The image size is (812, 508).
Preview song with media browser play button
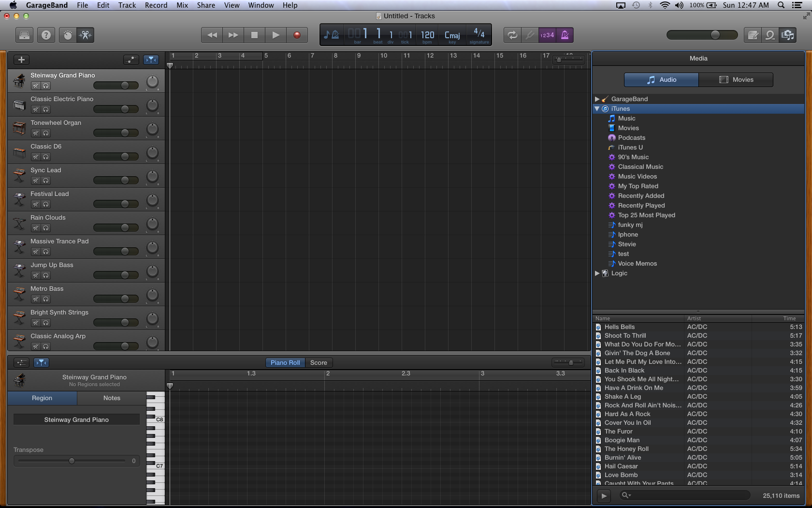[x=604, y=495]
